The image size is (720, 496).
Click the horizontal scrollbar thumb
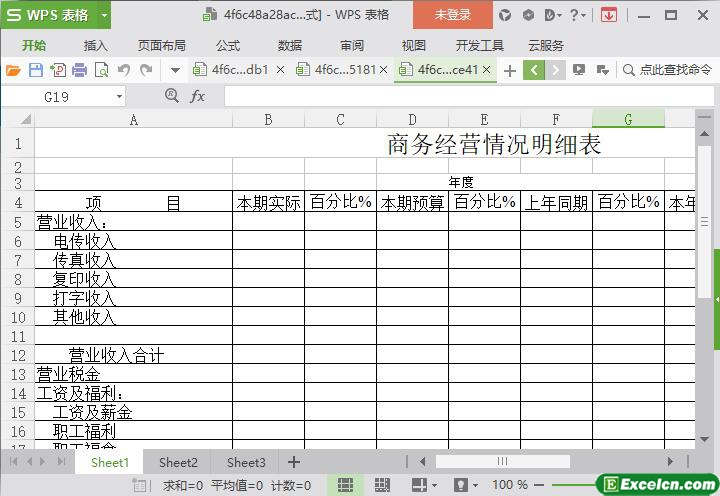click(x=502, y=461)
